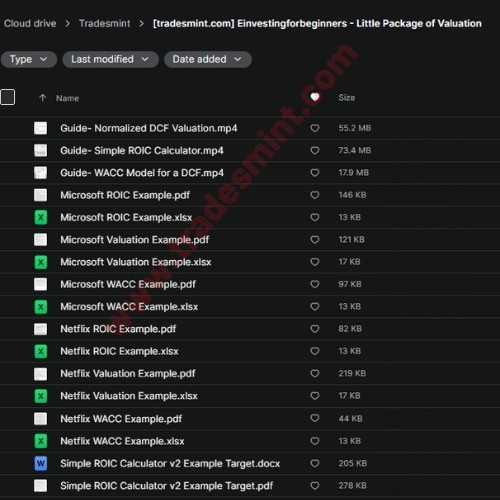Open the Last modified filter dropdown
The width and height of the screenshot is (500, 500).
110,59
